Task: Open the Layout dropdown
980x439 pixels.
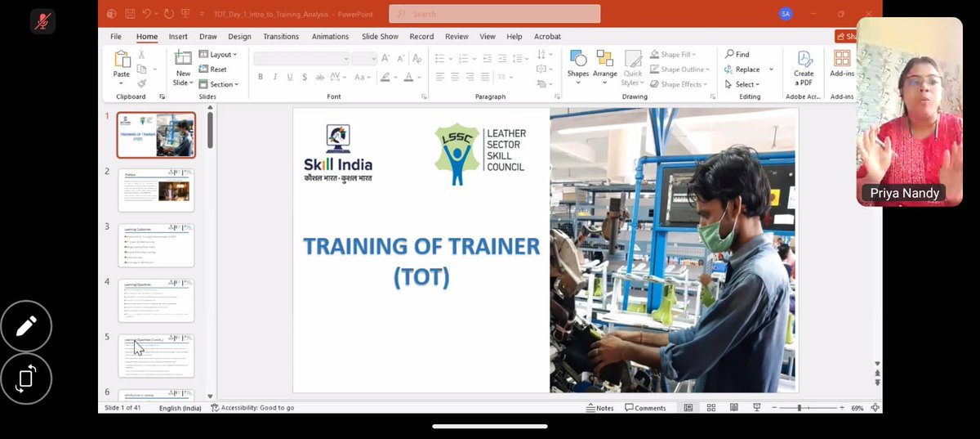Action: click(218, 55)
